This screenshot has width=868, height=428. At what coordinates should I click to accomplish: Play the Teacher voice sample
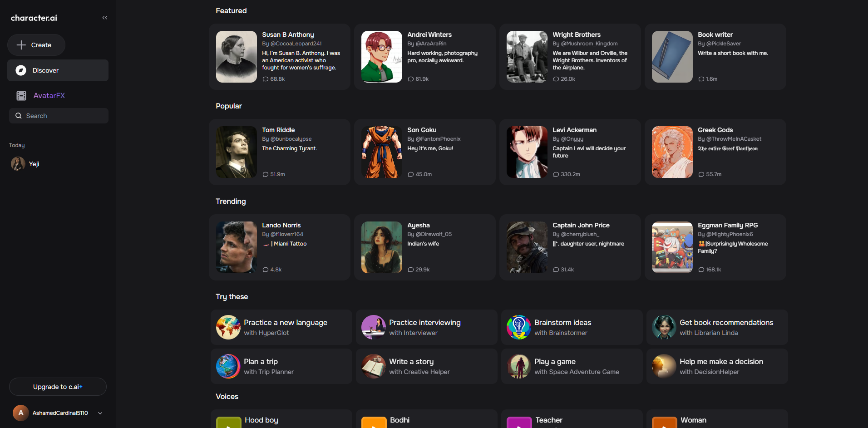[x=519, y=423]
